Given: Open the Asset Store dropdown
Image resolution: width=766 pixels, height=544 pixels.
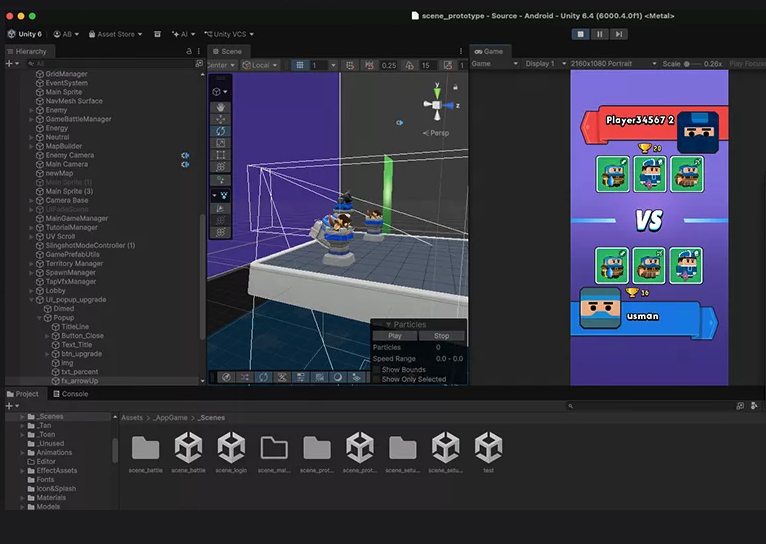Looking at the screenshot, I should pyautogui.click(x=115, y=34).
